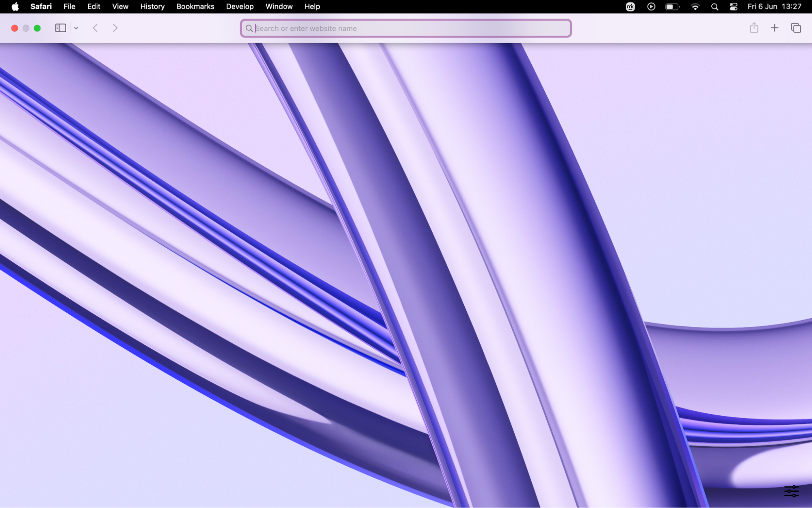Open the Bookmarks menu
812x508 pixels.
(195, 7)
